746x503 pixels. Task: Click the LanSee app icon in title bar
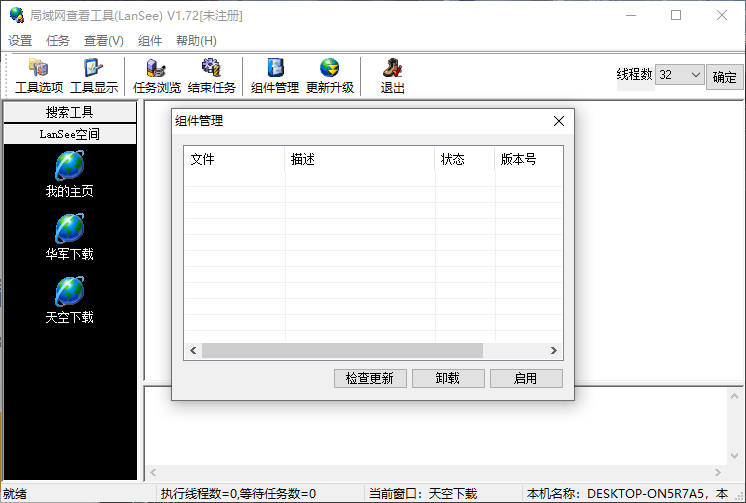point(17,15)
